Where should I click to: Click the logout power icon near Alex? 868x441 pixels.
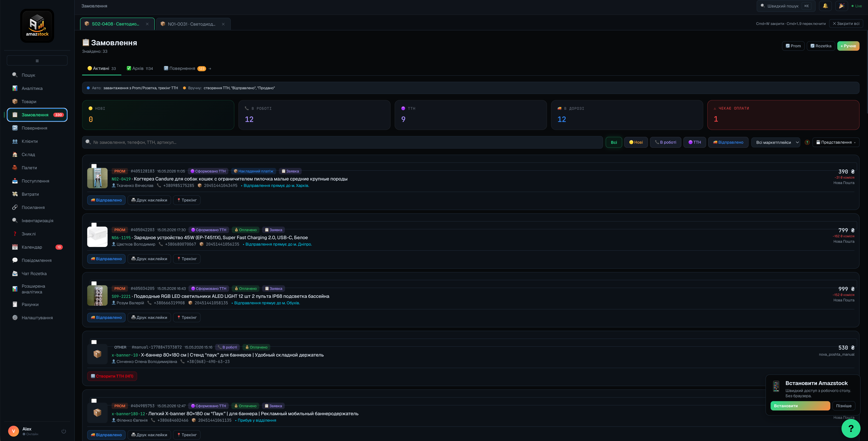(64, 431)
